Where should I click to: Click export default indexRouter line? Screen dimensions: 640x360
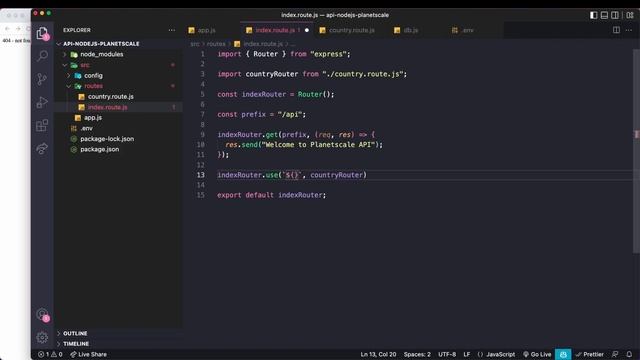point(271,195)
